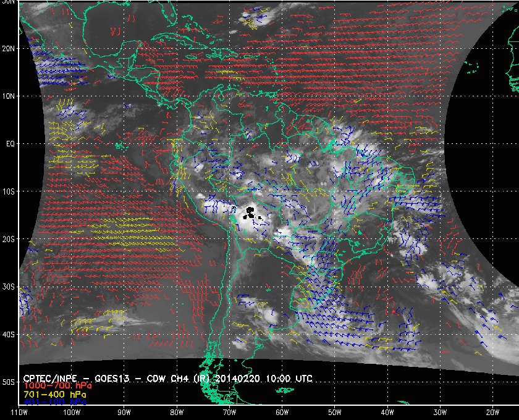Click the 10S latitude label
This screenshot has width=519, height=420.
pos(8,191)
